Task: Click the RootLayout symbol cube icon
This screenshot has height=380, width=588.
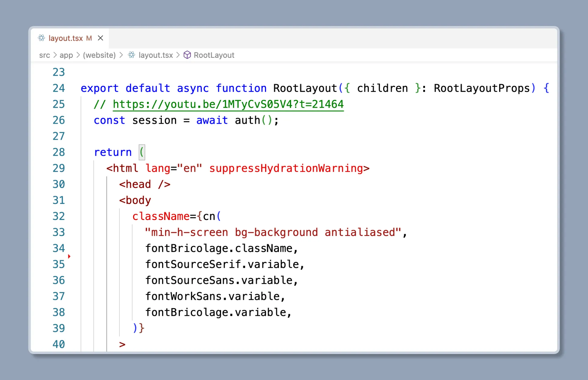Action: tap(187, 55)
